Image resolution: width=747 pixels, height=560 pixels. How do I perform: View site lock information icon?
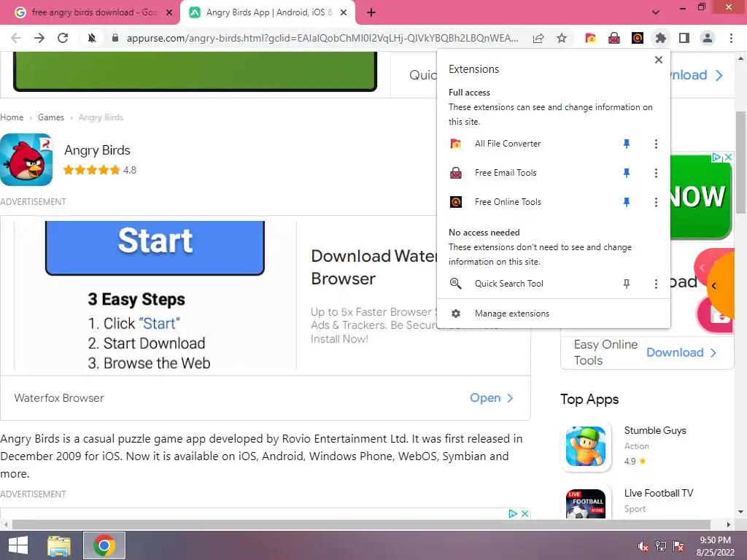coord(115,38)
